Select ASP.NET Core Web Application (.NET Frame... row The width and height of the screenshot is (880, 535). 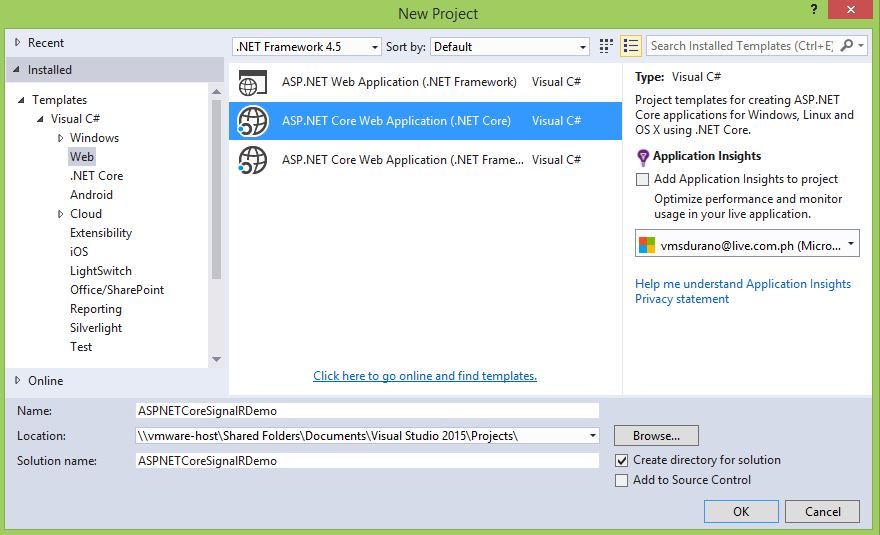(x=425, y=160)
